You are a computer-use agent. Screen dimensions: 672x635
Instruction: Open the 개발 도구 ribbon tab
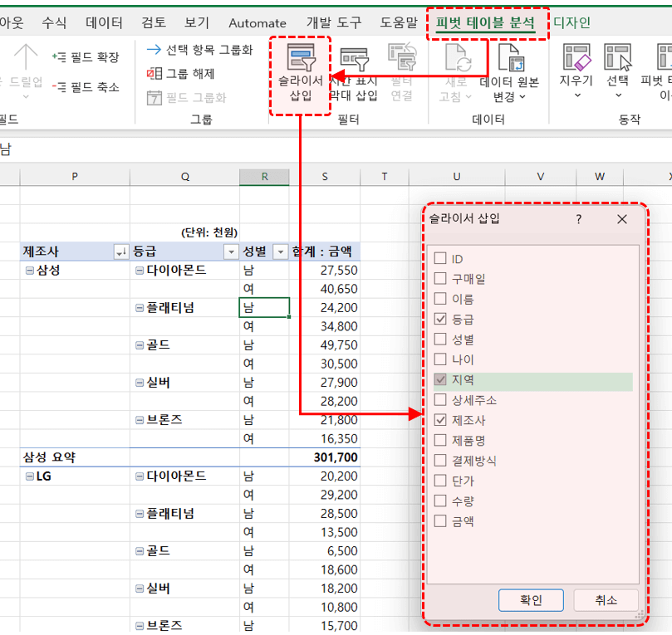point(334,22)
